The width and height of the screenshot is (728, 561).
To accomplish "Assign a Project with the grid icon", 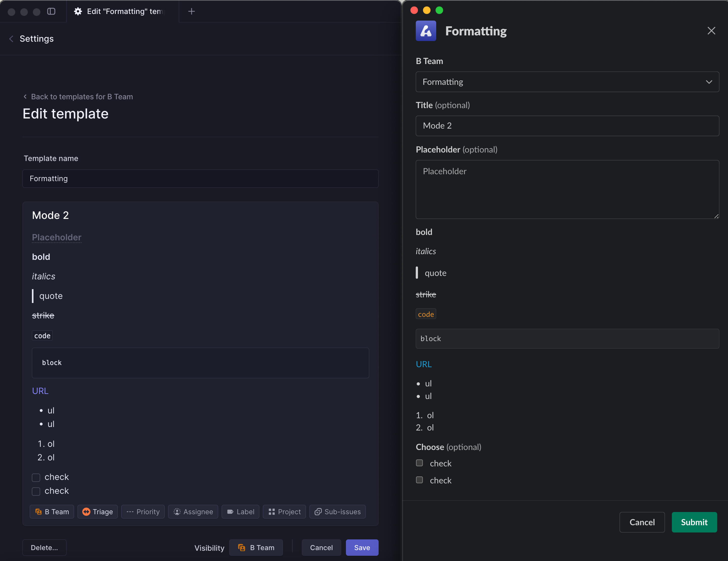I will click(284, 512).
